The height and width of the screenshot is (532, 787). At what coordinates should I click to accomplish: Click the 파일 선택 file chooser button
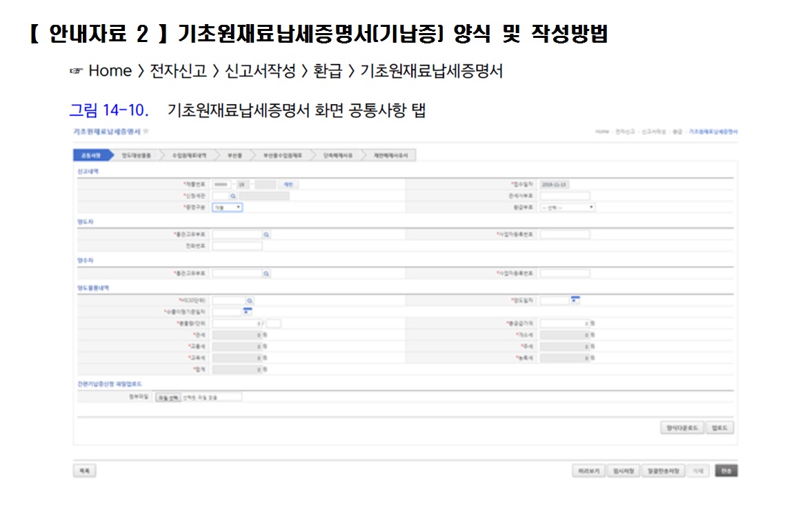(x=168, y=397)
